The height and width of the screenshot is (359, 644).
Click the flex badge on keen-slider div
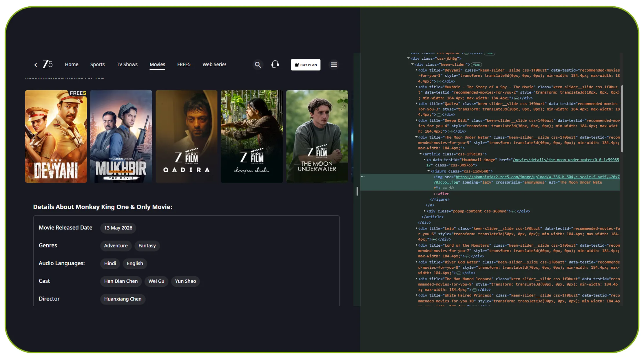(476, 65)
